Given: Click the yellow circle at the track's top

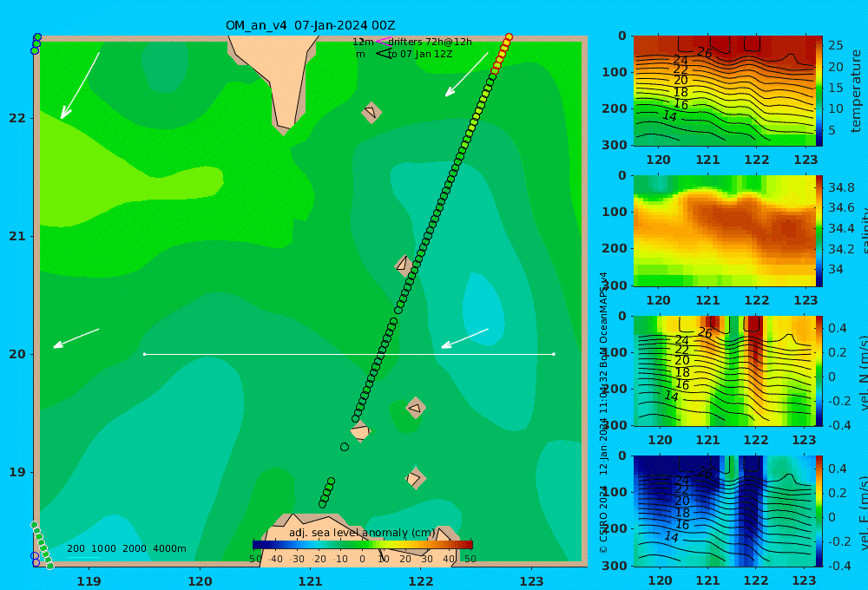Looking at the screenshot, I should [509, 37].
